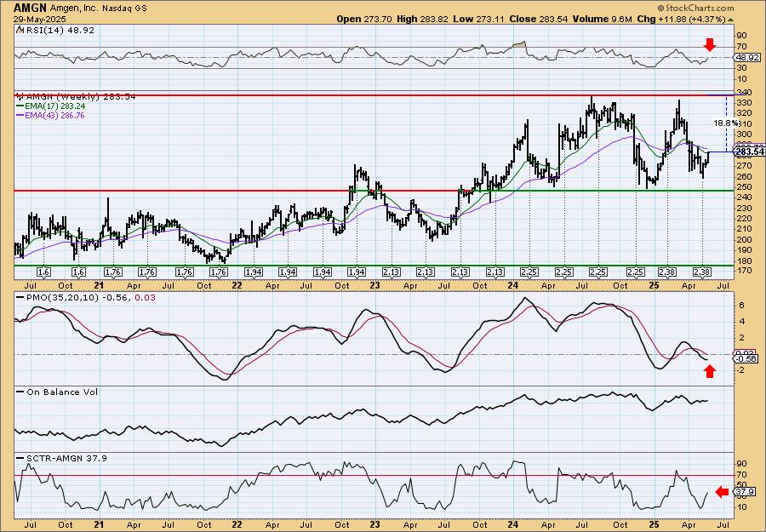This screenshot has height=532, width=766.
Task: Click the 283.54 last-price tag on the price axis
Action: [750, 152]
